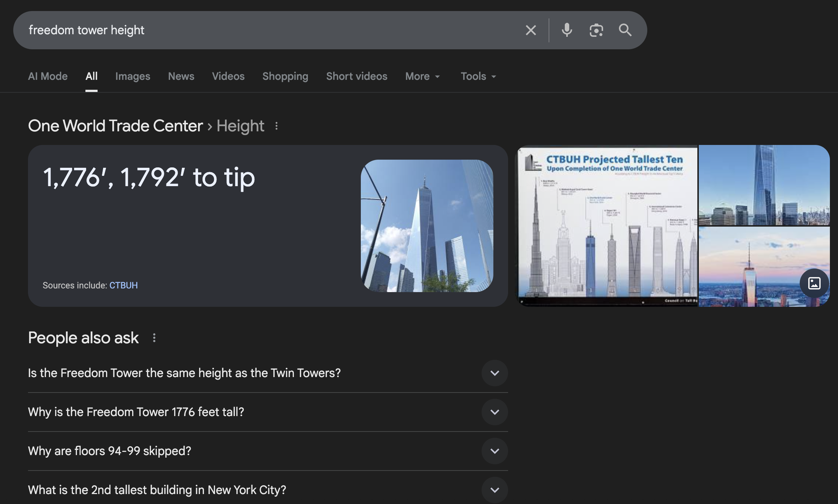
Task: Switch to the News tab
Action: (181, 76)
